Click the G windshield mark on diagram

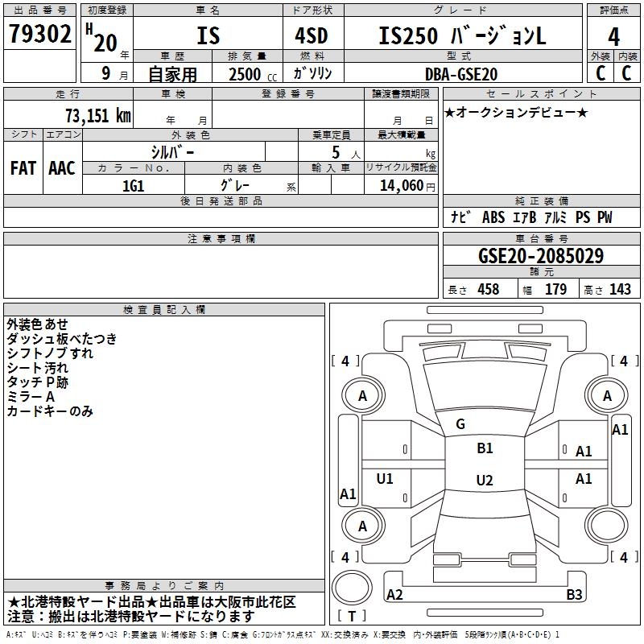[x=460, y=424]
